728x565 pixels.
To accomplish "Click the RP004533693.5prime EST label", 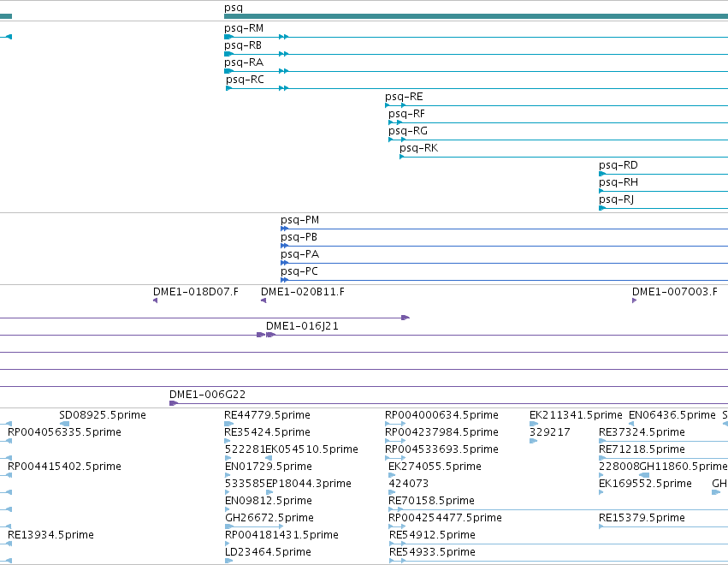I will [x=441, y=449].
